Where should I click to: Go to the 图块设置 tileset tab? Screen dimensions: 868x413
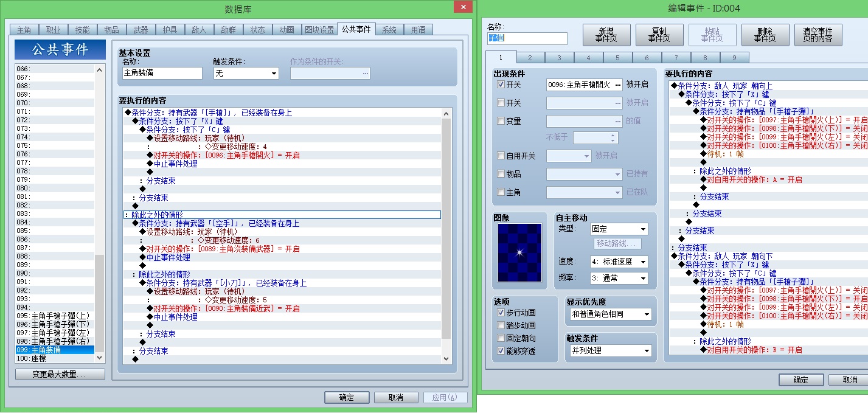click(319, 30)
